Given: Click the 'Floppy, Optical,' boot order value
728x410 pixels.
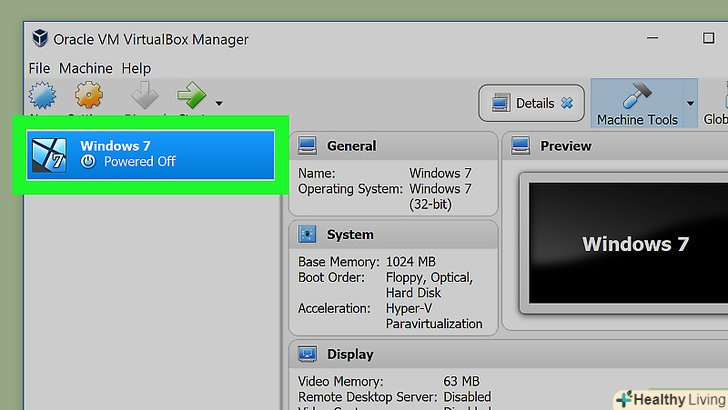Looking at the screenshot, I should click(x=429, y=277).
